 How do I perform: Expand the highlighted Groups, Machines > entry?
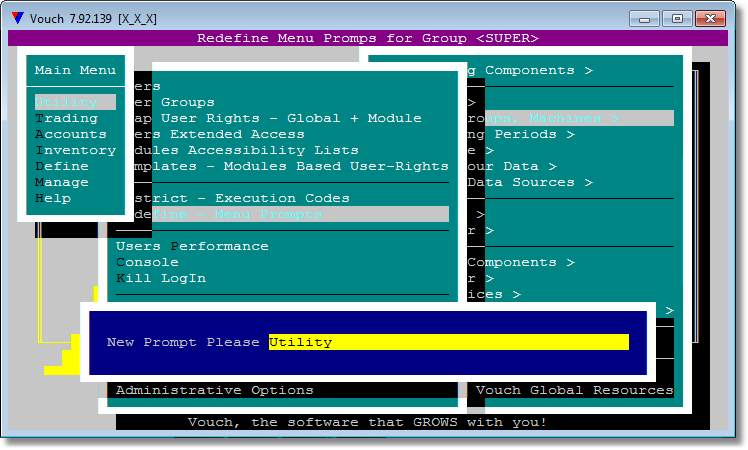571,118
